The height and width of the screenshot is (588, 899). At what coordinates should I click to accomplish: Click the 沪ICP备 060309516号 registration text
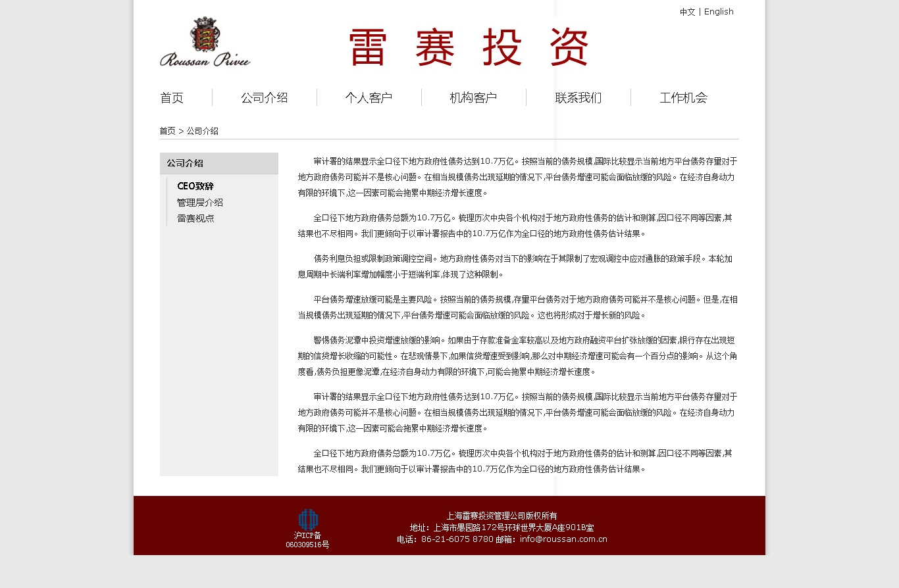click(307, 540)
